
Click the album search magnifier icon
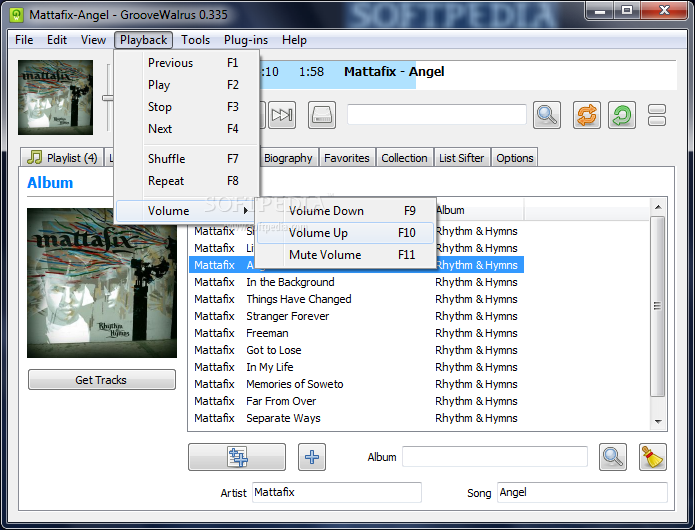pyautogui.click(x=613, y=457)
